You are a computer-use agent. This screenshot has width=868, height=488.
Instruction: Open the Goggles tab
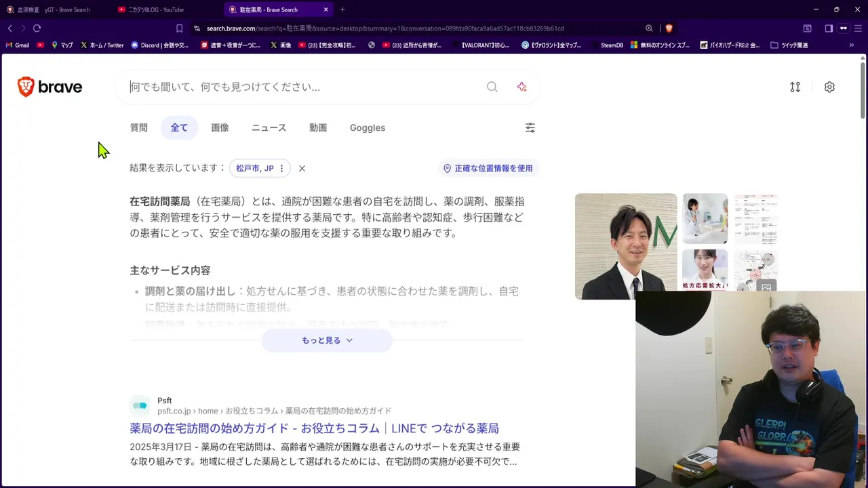368,127
